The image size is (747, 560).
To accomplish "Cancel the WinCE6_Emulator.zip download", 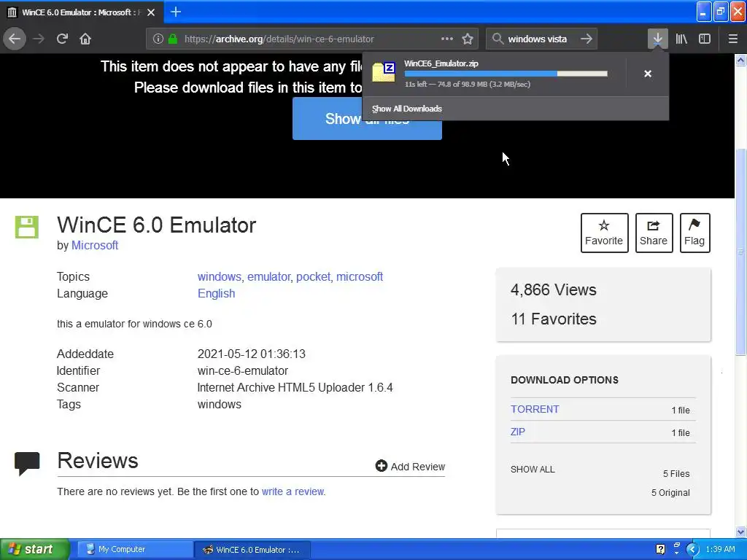I will coord(648,74).
